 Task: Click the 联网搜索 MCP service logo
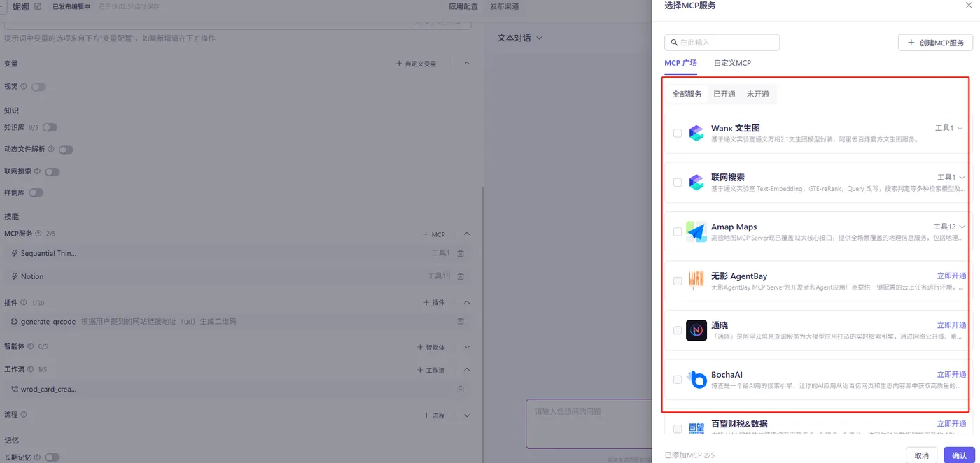pos(696,182)
